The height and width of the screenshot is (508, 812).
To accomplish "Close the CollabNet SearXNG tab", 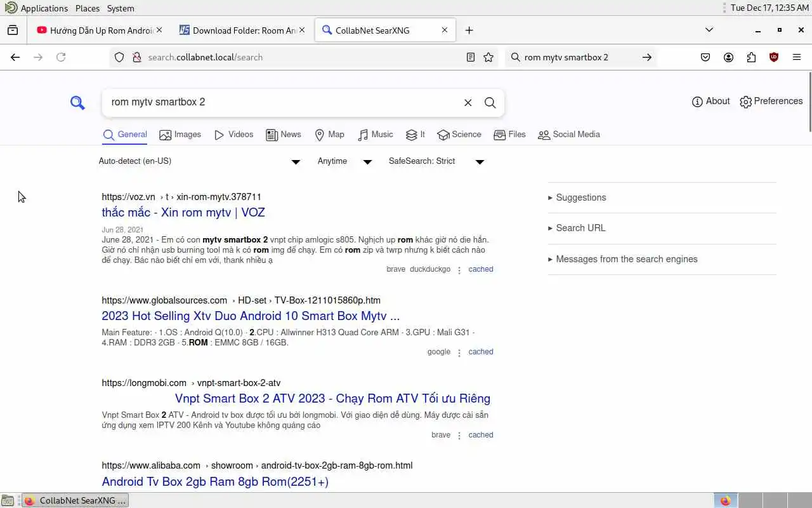I will click(x=445, y=30).
